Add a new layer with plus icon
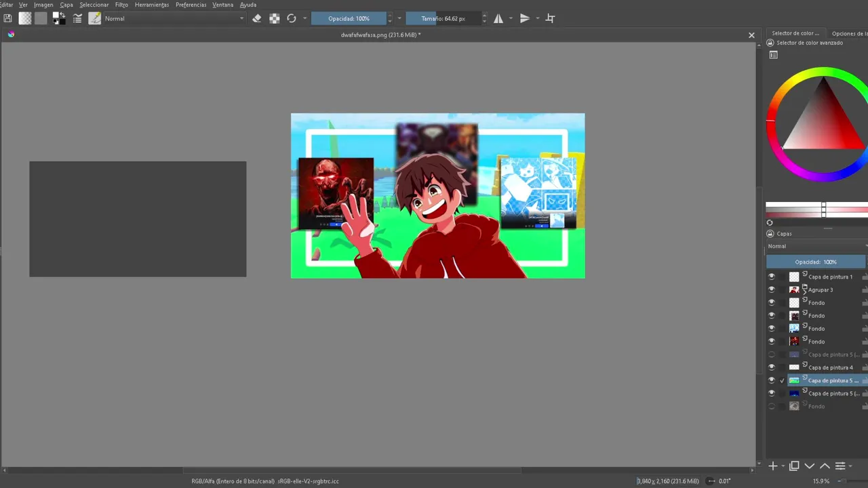 point(772,466)
